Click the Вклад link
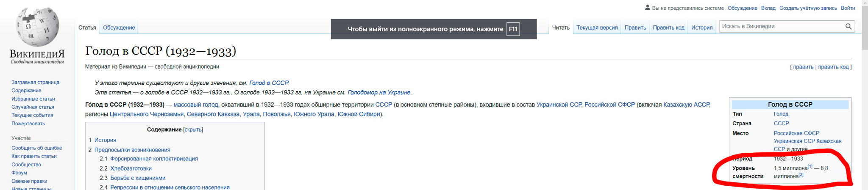The image size is (868, 190). coord(768,8)
